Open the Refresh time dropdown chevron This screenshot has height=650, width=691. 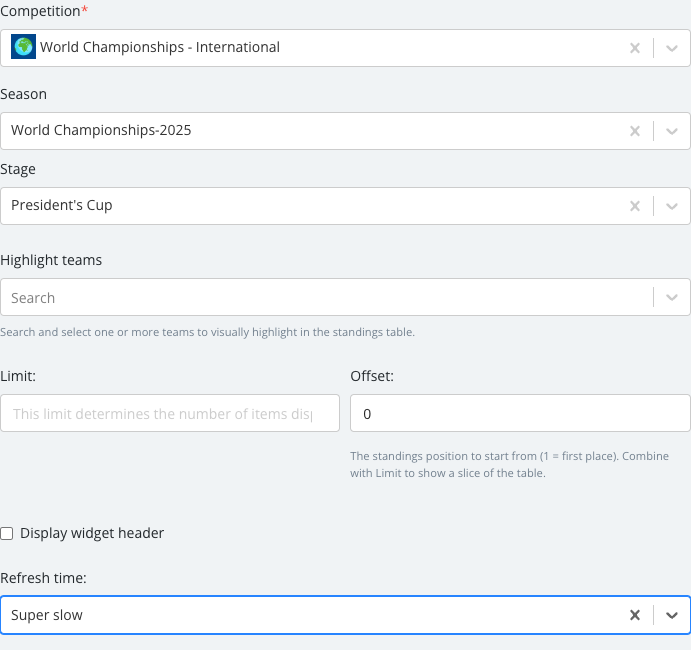pos(672,615)
